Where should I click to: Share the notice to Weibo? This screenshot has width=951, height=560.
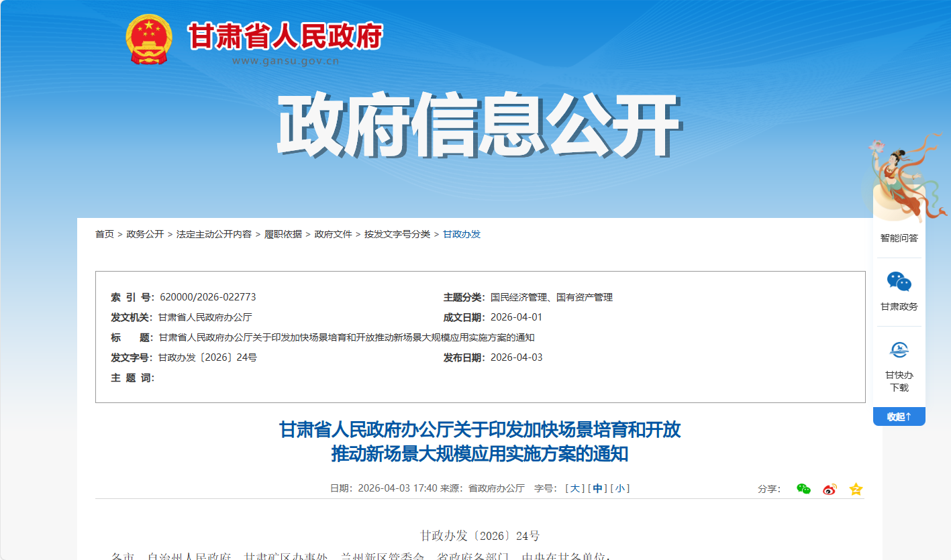830,489
